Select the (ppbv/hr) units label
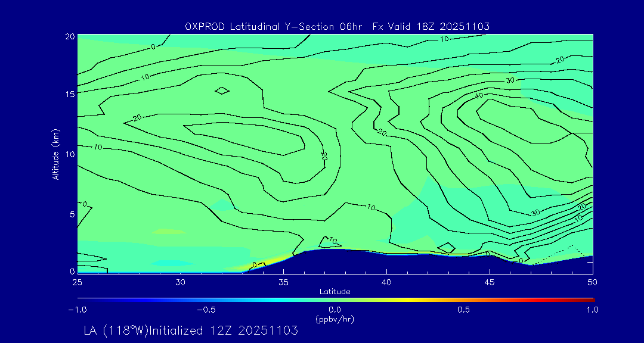The image size is (644, 343). pyautogui.click(x=335, y=319)
